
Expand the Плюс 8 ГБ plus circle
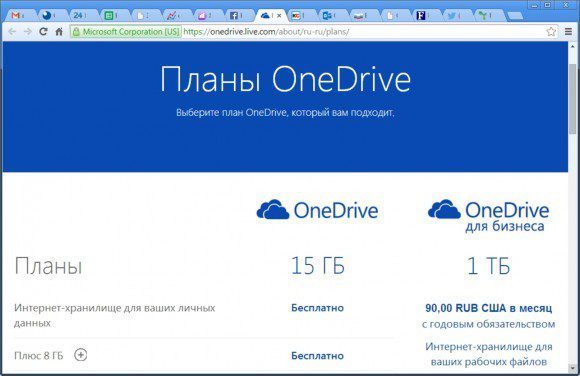click(x=80, y=355)
